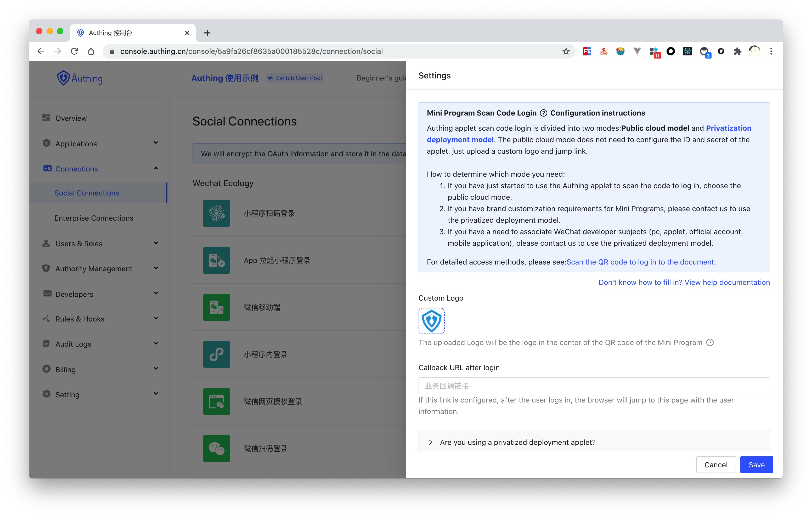Screen dimensions: 812x517
Task: Open Enterprise Connections menu item
Action: tap(94, 218)
